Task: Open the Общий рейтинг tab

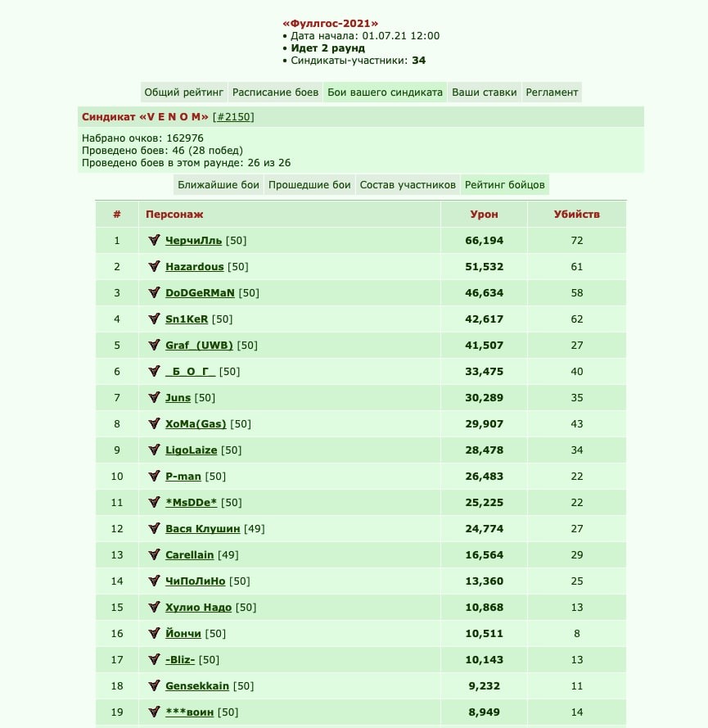Action: click(183, 93)
